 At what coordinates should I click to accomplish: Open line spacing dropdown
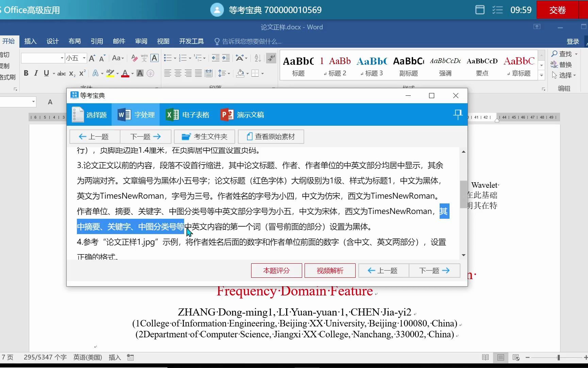(x=229, y=74)
